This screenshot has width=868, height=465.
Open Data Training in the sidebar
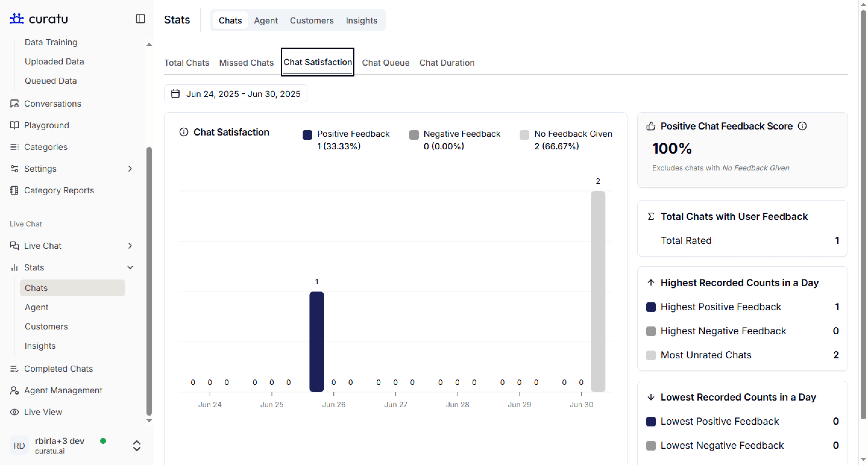(x=51, y=42)
